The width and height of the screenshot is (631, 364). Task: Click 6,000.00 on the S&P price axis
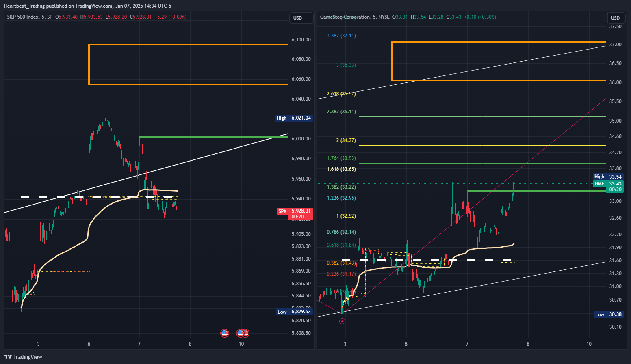click(x=301, y=139)
